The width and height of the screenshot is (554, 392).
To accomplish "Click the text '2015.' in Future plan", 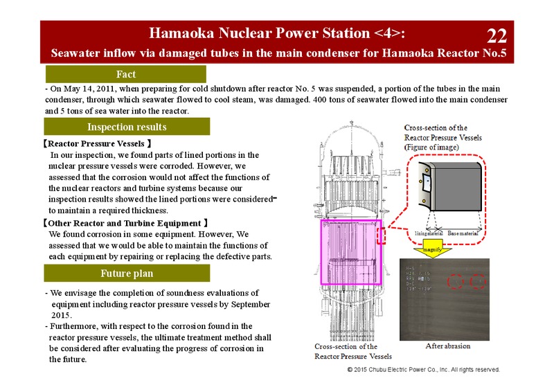I will coord(62,315).
